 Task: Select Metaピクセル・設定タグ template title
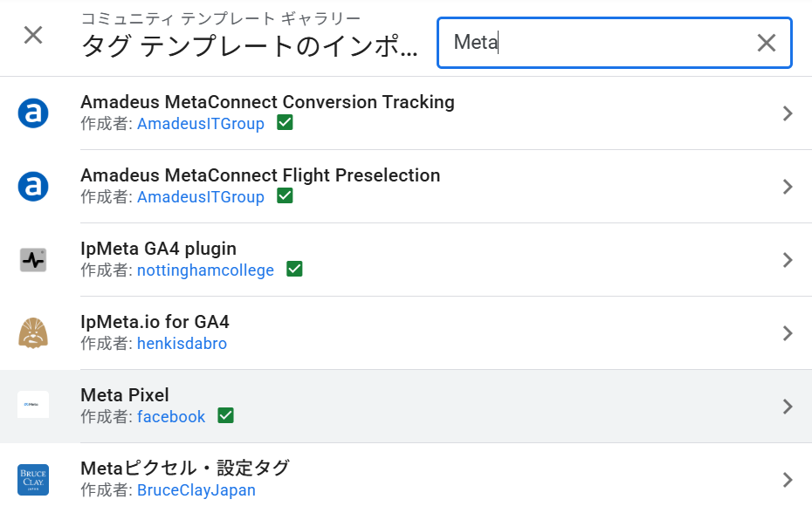[184, 469]
